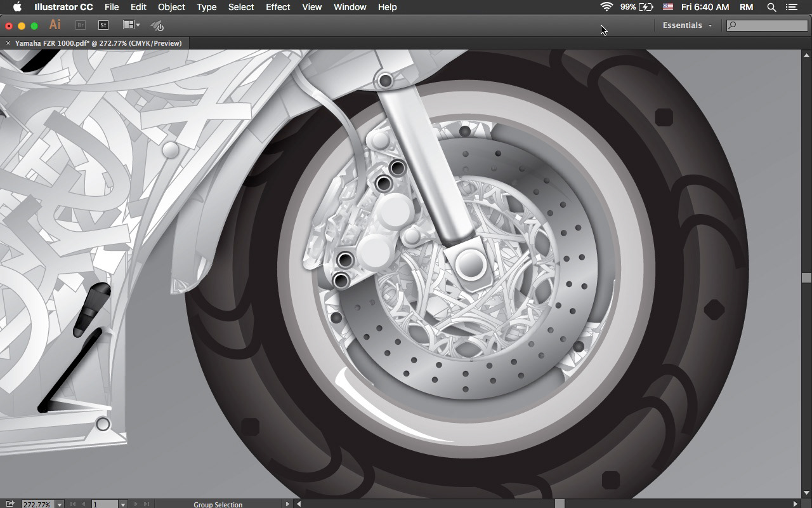
Task: Go to next artboard button
Action: point(136,504)
